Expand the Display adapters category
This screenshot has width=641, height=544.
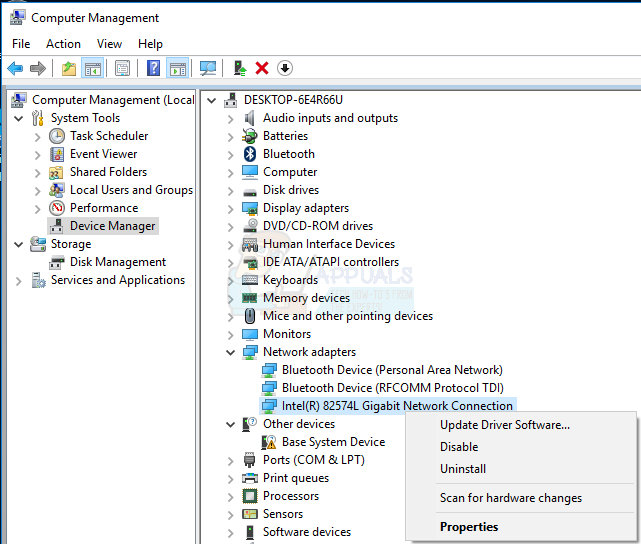click(x=231, y=208)
